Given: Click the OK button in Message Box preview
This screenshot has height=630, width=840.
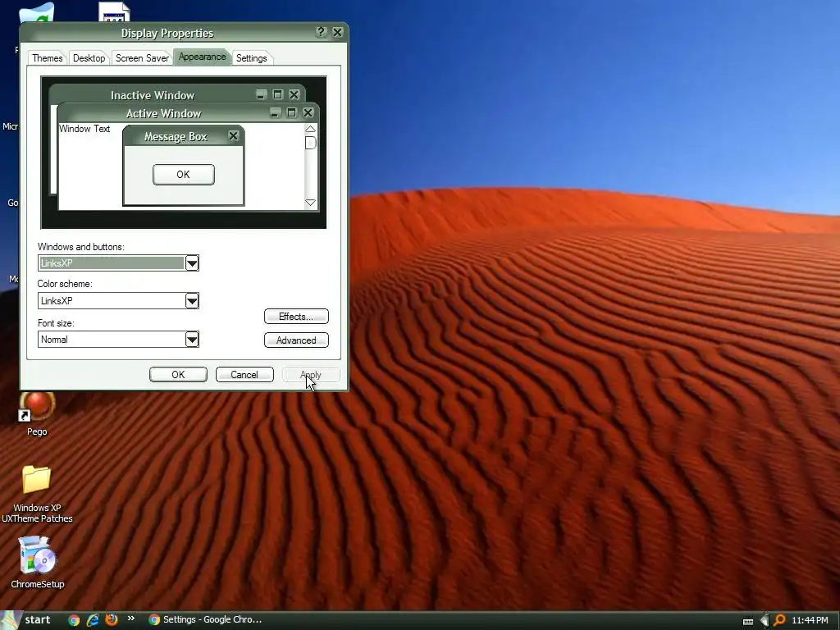Looking at the screenshot, I should click(x=183, y=175).
